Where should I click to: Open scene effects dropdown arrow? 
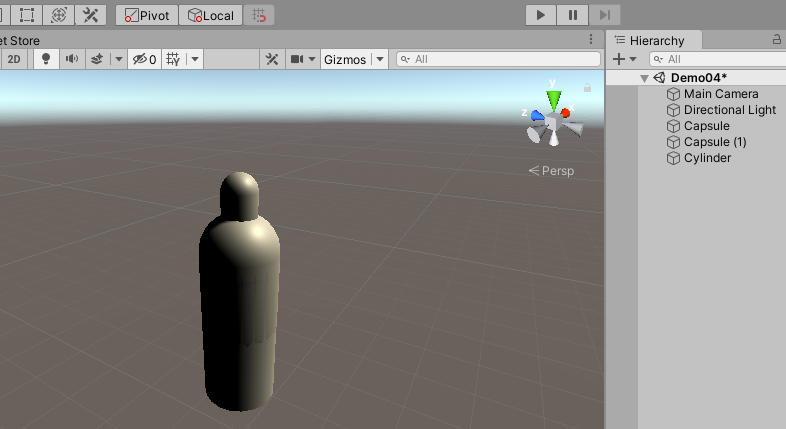tap(119, 59)
